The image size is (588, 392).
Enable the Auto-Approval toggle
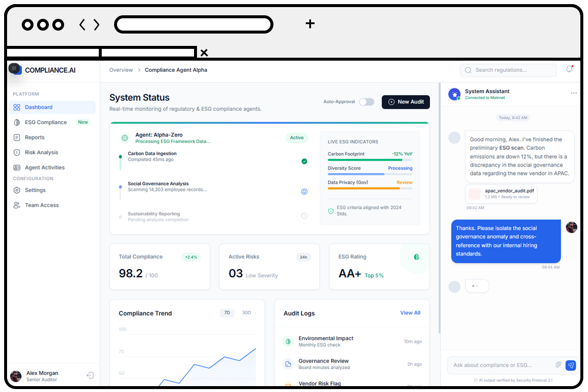click(367, 102)
